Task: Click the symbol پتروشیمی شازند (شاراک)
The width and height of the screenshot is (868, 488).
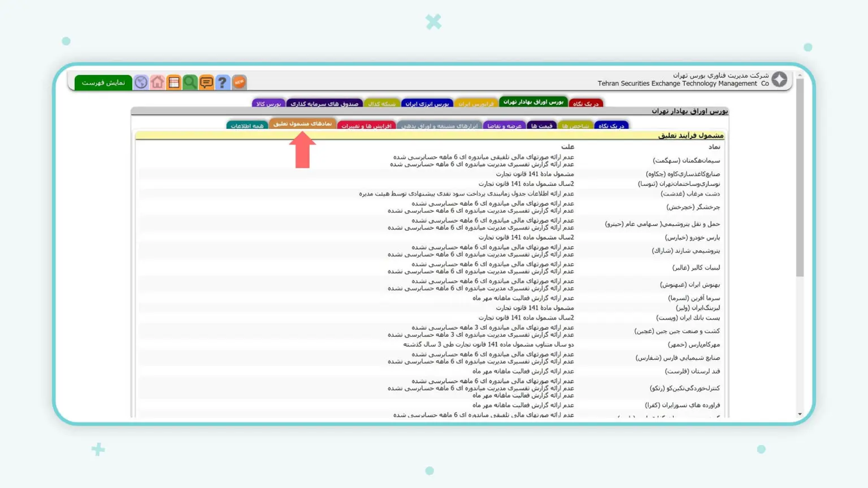Action: coord(686,251)
